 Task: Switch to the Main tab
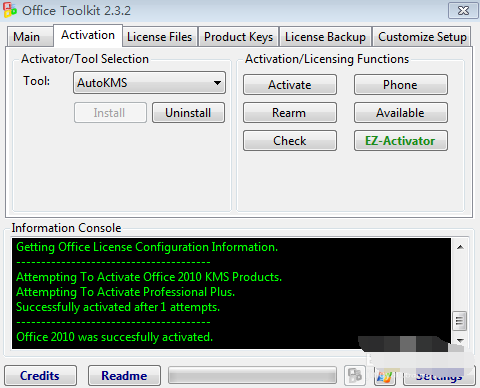pyautogui.click(x=30, y=37)
